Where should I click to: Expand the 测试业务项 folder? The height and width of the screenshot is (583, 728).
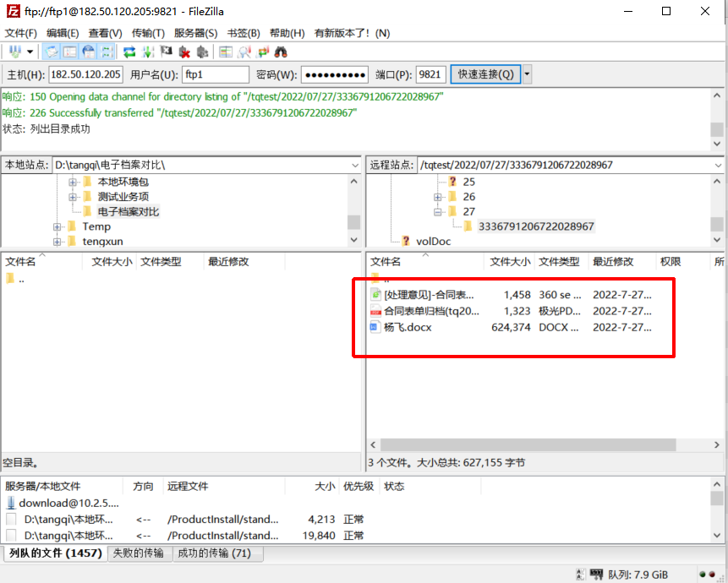(73, 197)
